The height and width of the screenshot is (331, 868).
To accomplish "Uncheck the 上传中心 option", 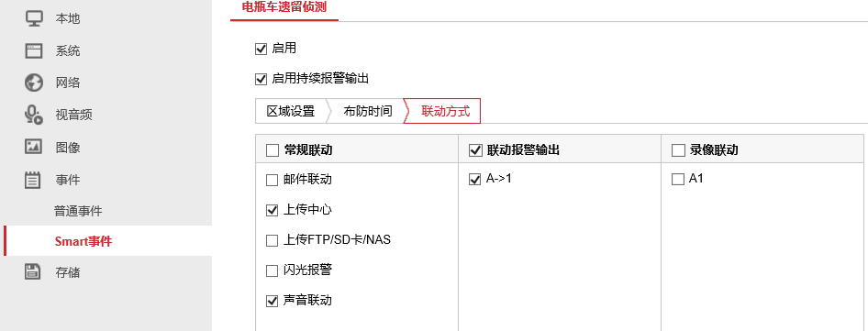I will 272,210.
